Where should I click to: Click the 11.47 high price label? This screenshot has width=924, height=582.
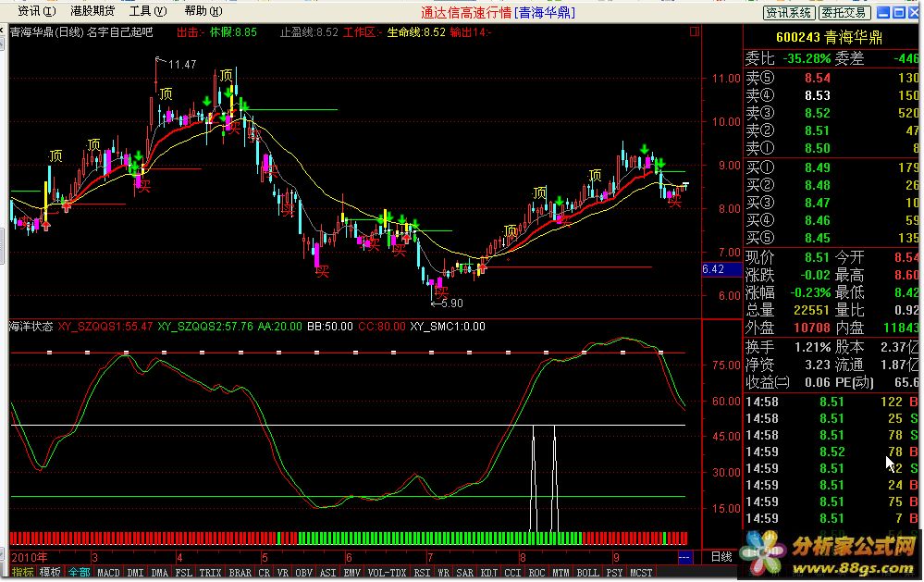(x=182, y=64)
